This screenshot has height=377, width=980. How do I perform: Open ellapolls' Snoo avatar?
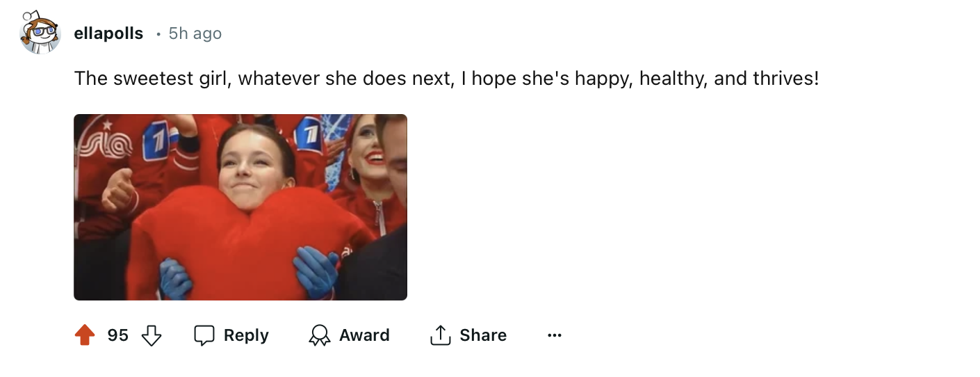(40, 33)
